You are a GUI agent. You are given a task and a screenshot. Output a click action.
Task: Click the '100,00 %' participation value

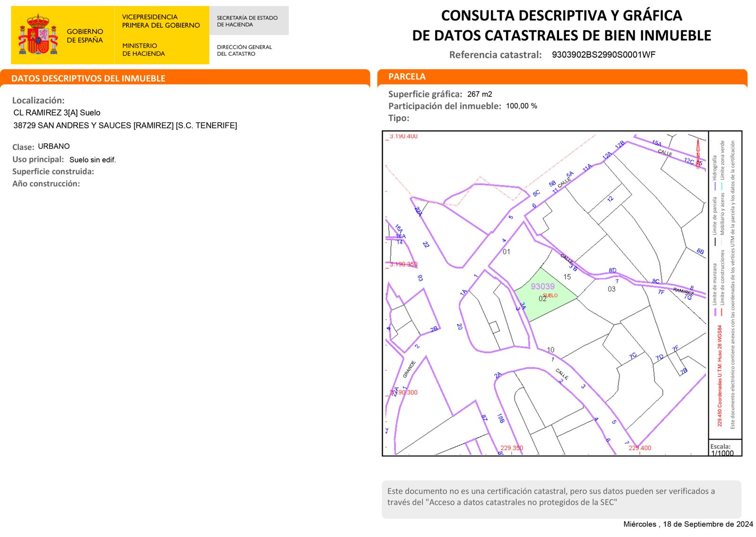[x=522, y=106]
